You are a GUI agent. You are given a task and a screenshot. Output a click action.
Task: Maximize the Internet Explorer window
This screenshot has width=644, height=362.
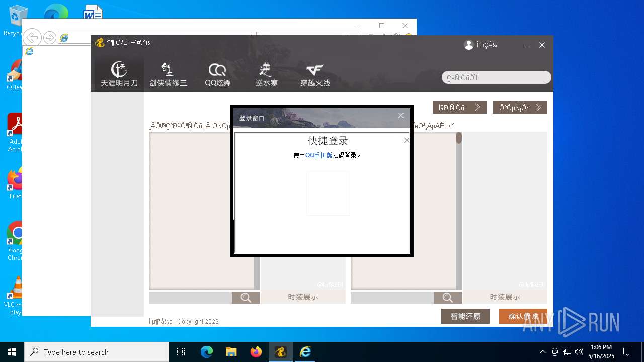[x=382, y=26]
